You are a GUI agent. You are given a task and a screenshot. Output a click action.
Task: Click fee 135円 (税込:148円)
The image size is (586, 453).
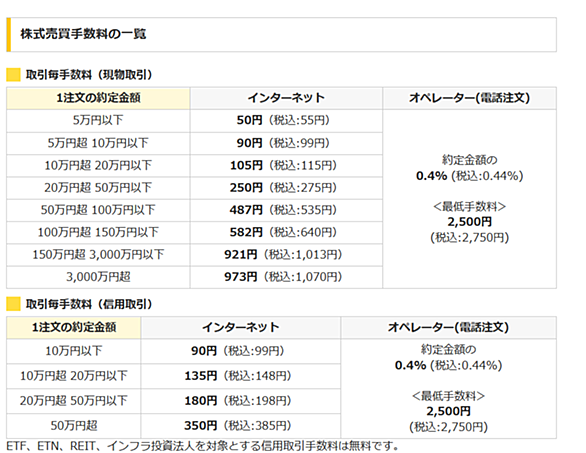tap(238, 376)
